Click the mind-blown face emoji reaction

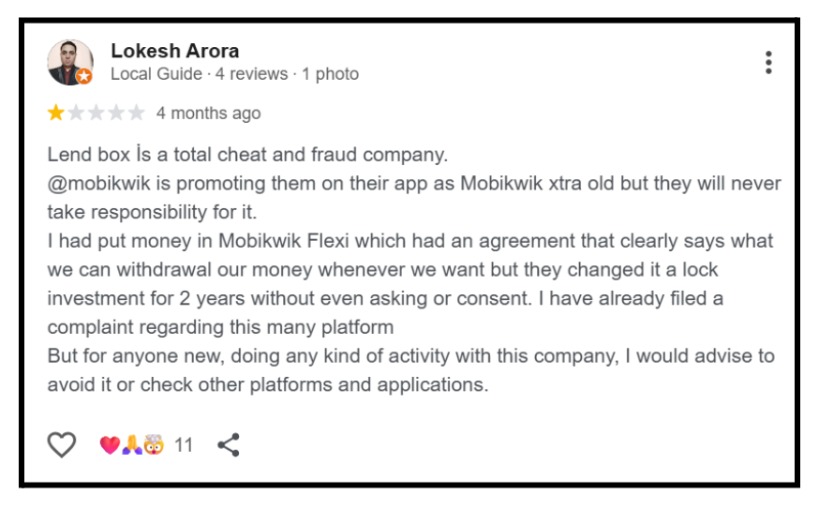pyautogui.click(x=152, y=445)
